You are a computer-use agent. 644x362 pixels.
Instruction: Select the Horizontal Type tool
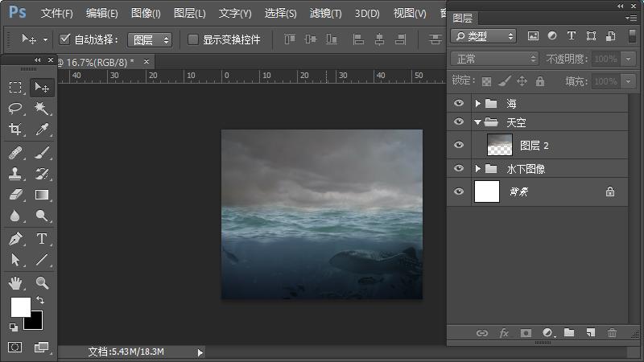(x=42, y=238)
